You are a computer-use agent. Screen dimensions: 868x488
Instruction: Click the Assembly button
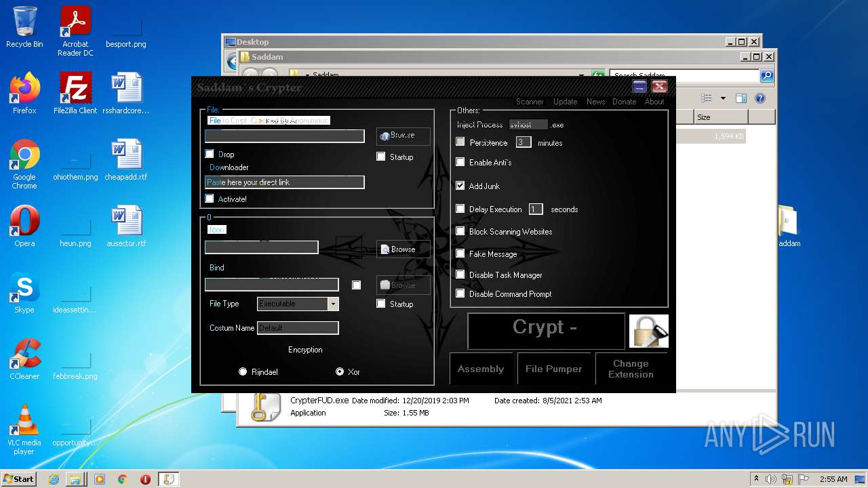(481, 369)
